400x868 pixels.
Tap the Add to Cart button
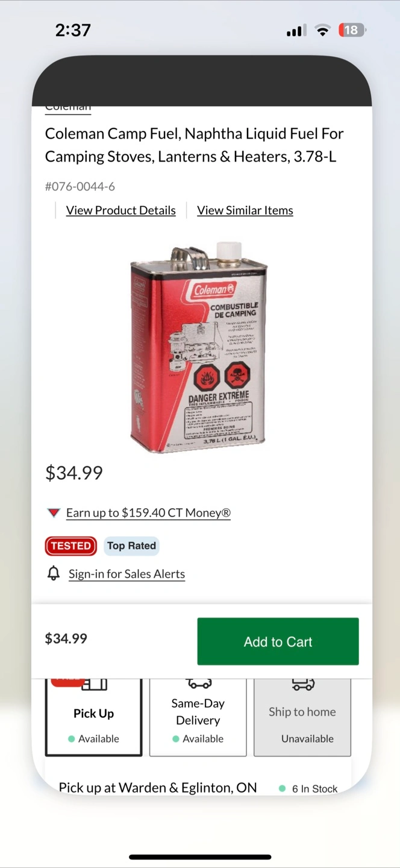coord(278,641)
